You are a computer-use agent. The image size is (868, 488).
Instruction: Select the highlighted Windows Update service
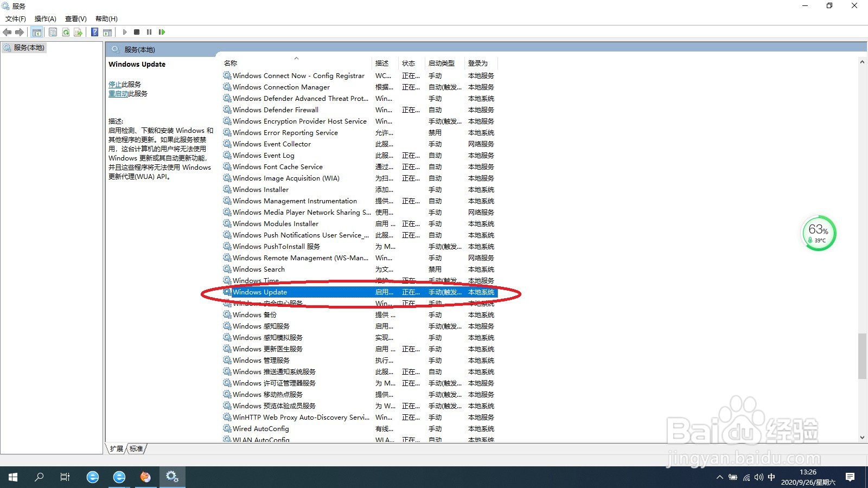point(359,292)
